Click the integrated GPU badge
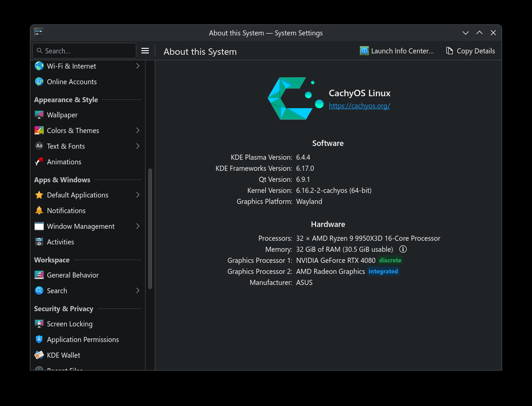The height and width of the screenshot is (406, 532). tap(383, 271)
